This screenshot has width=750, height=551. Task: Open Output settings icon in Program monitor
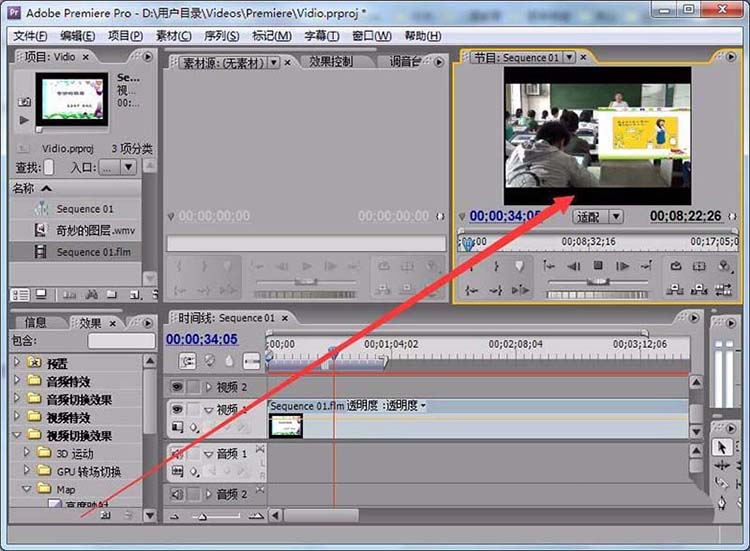click(725, 266)
